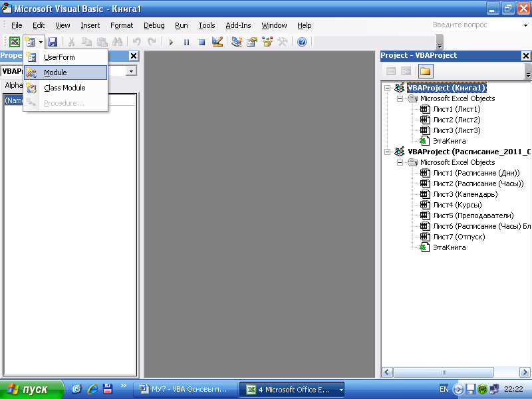
Task: Open the Debug menu
Action: (154, 25)
